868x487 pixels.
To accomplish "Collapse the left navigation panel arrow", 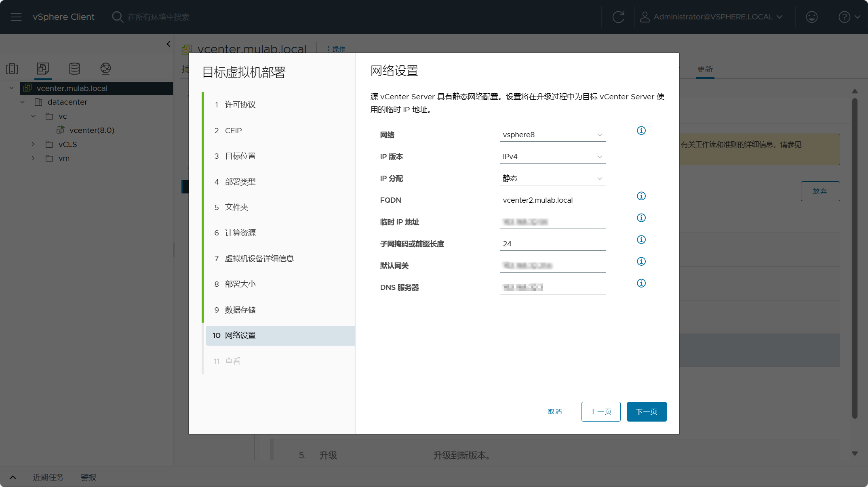I will click(x=169, y=44).
